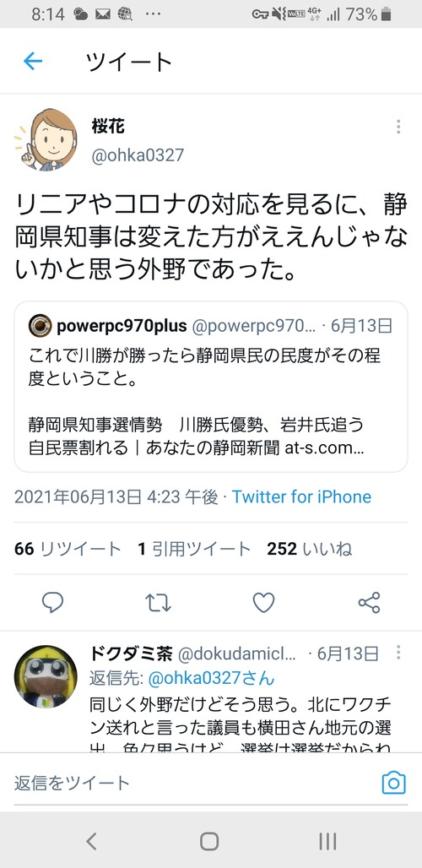Open ドクダミ茶 profile avatar
The image size is (422, 868).
click(x=46, y=676)
